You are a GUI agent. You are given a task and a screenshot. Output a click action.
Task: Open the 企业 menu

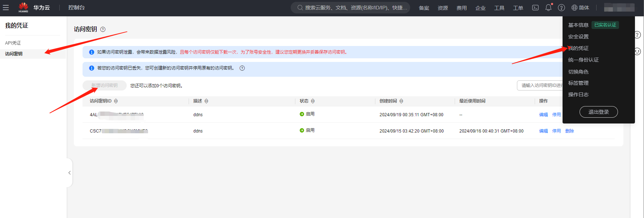480,8
